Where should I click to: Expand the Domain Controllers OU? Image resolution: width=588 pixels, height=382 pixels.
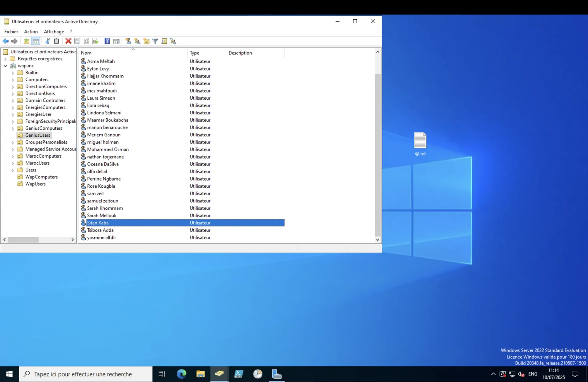click(13, 101)
